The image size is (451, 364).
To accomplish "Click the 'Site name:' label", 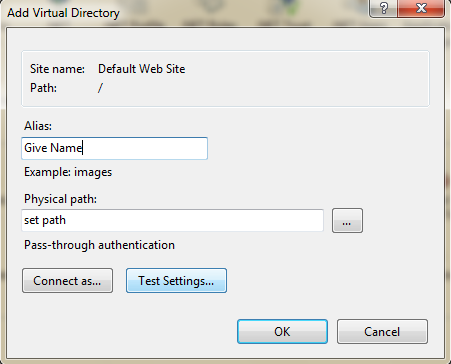I will (57, 69).
